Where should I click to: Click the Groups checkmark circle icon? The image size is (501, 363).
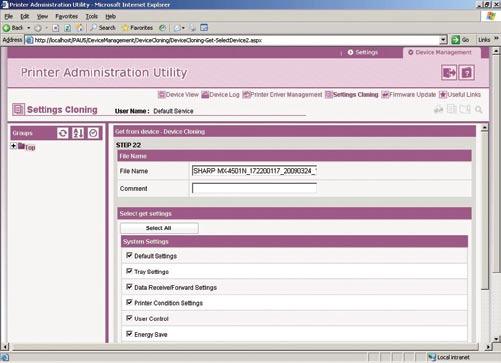93,133
